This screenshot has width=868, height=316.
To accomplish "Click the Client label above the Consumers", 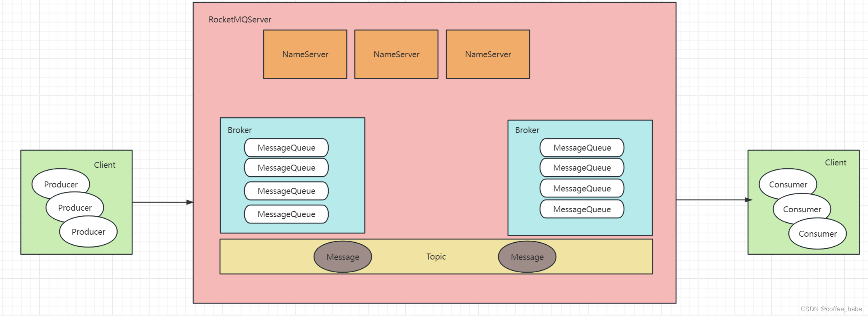I will click(x=836, y=162).
